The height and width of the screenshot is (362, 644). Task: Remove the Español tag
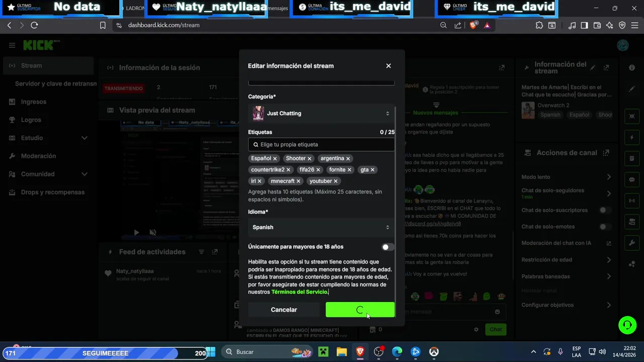click(x=275, y=158)
